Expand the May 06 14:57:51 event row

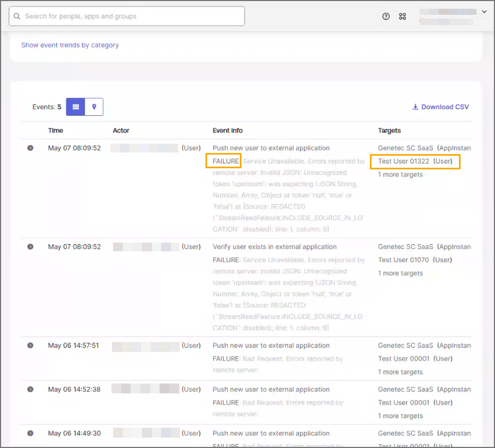pyautogui.click(x=30, y=346)
